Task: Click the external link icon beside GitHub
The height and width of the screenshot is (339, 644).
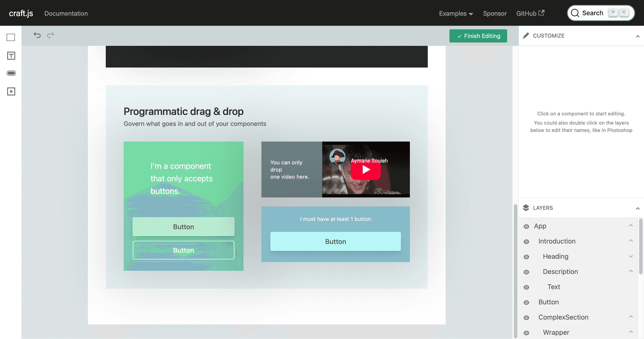Action: [x=542, y=13]
